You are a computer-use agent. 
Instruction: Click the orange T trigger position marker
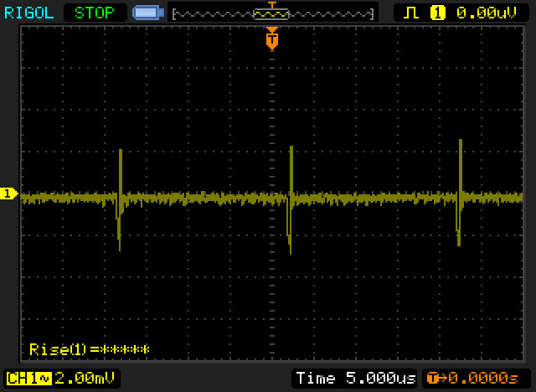272,39
